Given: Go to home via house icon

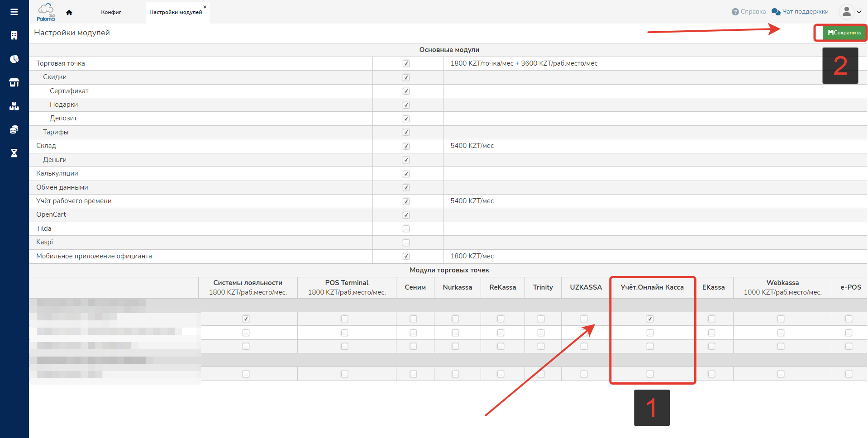Looking at the screenshot, I should (x=69, y=13).
